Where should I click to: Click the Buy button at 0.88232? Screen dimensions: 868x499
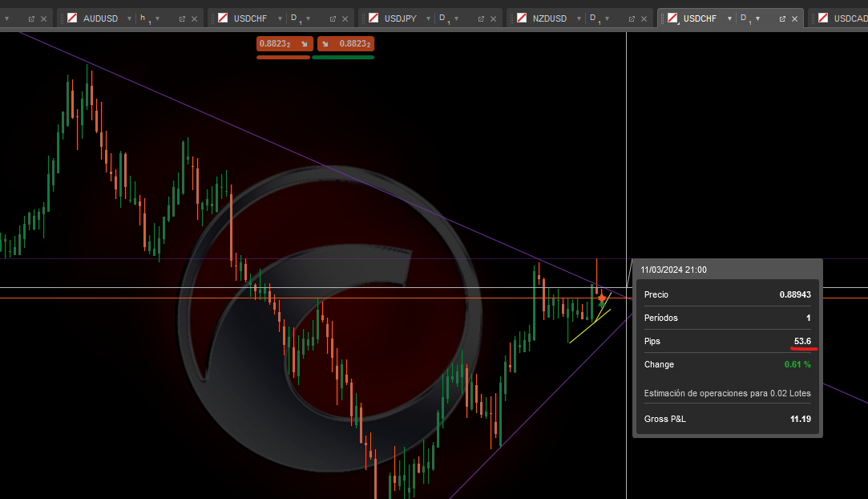point(345,44)
